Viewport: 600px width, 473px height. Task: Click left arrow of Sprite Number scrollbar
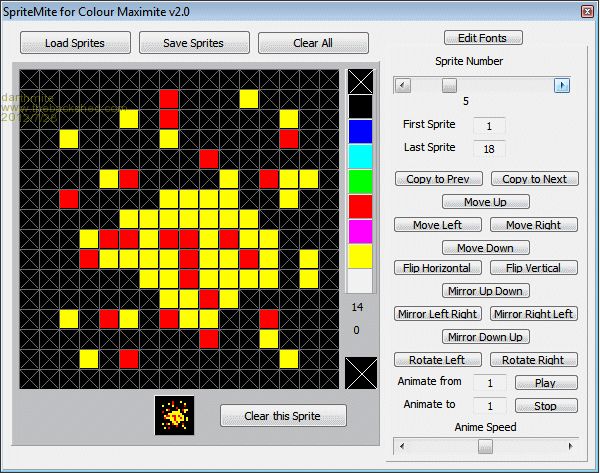(x=403, y=86)
